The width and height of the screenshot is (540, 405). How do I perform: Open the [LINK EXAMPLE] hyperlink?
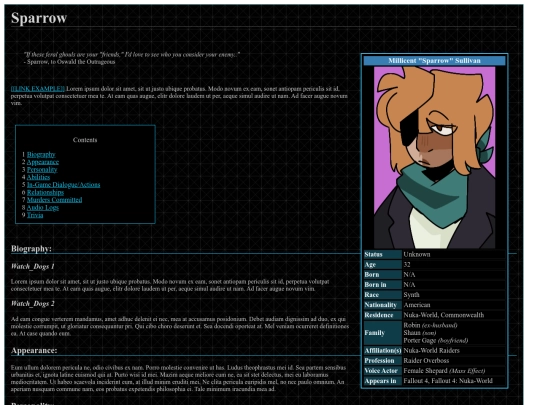pos(38,89)
